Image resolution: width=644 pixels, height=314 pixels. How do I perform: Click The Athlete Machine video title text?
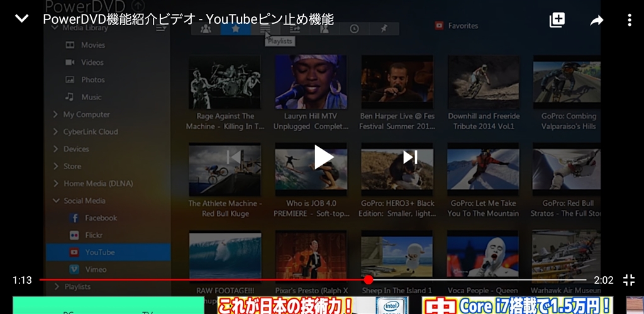(x=225, y=208)
